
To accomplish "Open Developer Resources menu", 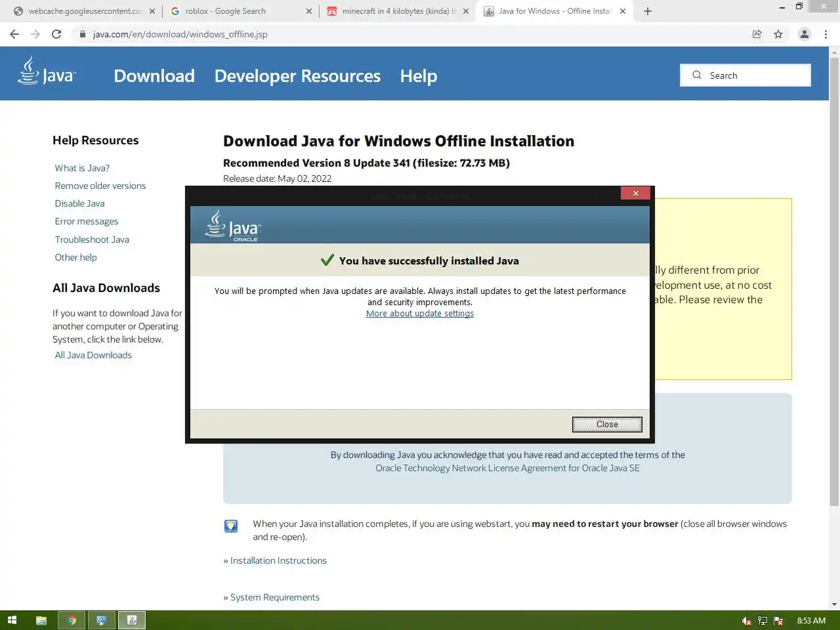I will click(297, 76).
